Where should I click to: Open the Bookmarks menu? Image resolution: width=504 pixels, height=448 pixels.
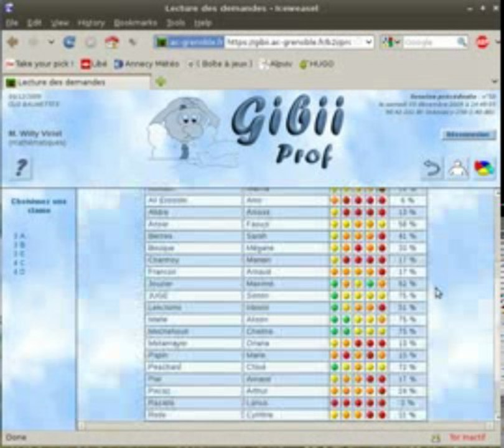[x=135, y=23]
